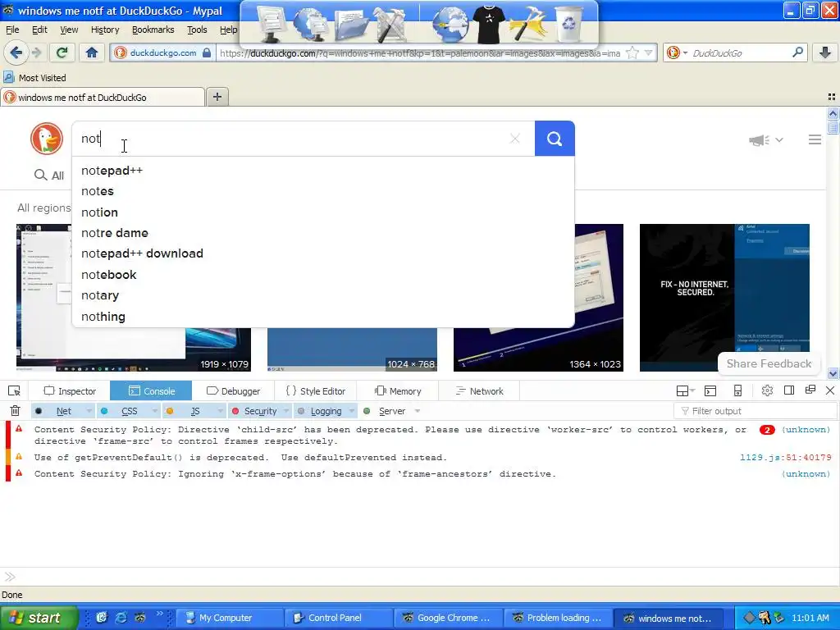Click the black t-shirt icon in the dock
Screen dimensions: 840x630
489,25
